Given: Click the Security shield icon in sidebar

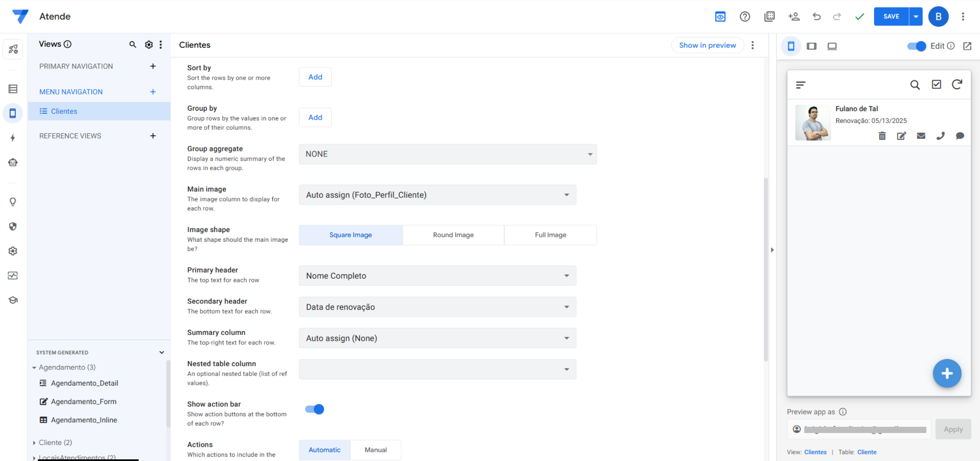Looking at the screenshot, I should [13, 227].
